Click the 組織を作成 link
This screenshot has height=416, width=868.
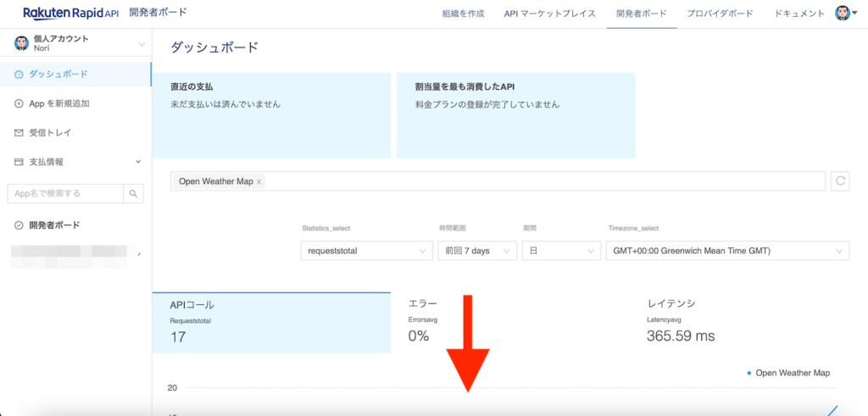click(465, 14)
